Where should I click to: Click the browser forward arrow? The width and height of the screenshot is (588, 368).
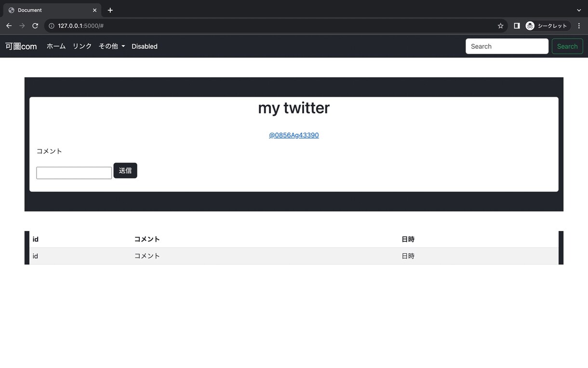(x=22, y=26)
